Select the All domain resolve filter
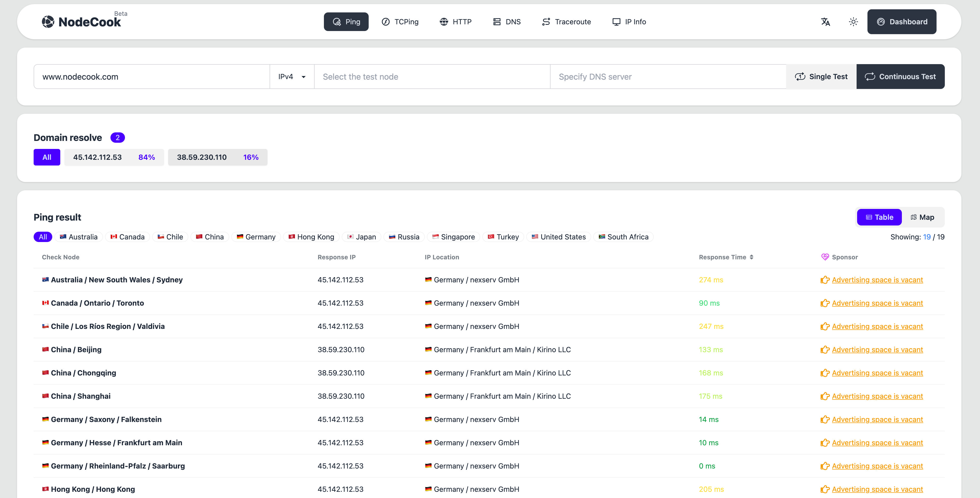This screenshot has width=980, height=498. point(47,157)
